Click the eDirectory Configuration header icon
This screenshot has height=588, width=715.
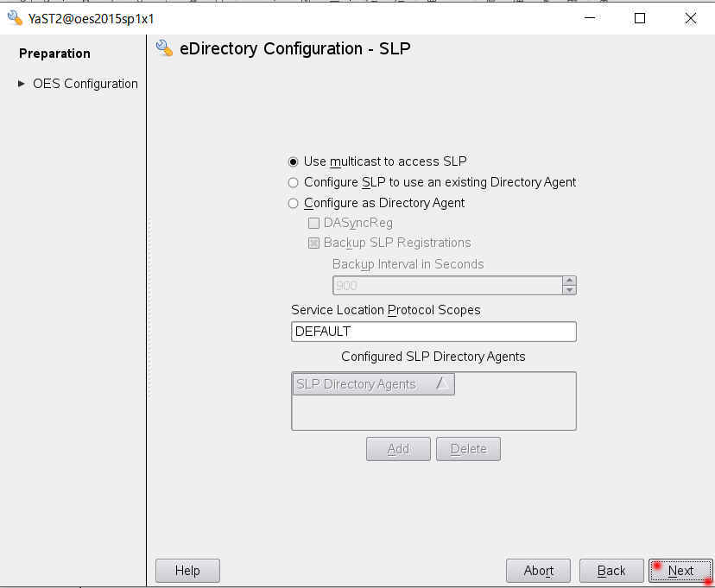(164, 48)
